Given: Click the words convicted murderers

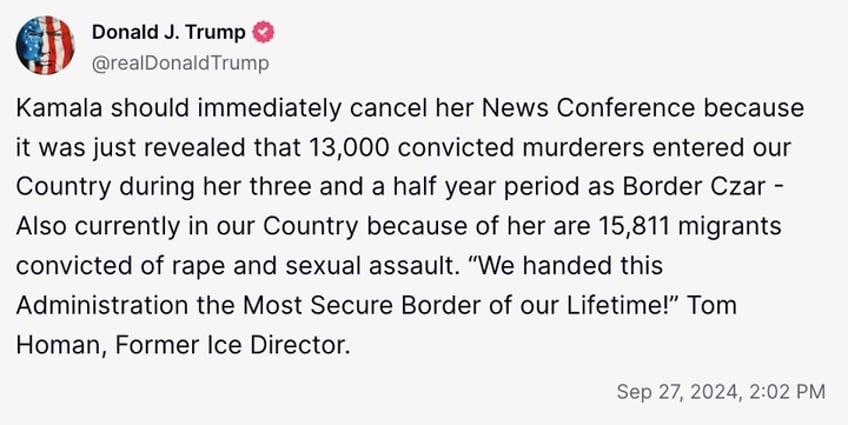Looking at the screenshot, I should 521,148.
